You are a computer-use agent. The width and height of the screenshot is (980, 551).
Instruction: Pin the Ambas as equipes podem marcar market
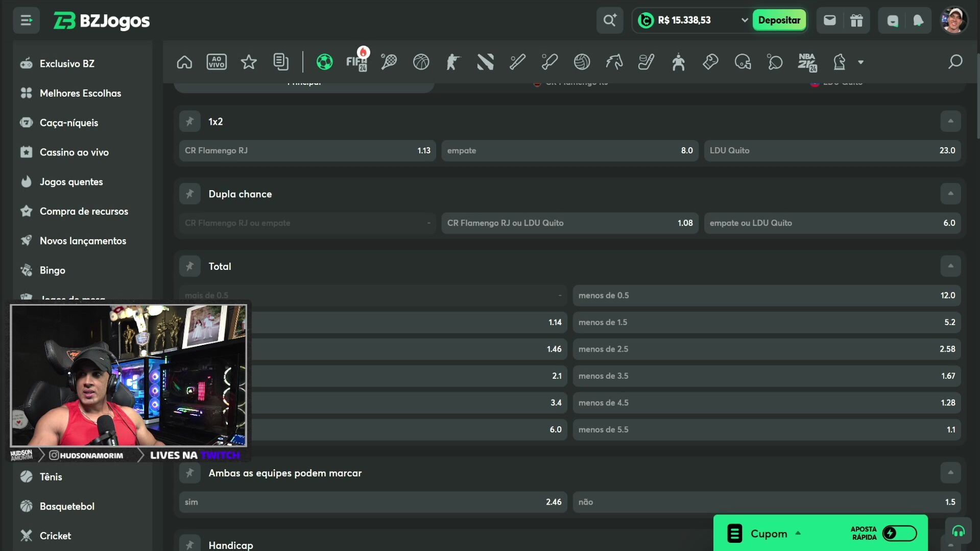[189, 473]
